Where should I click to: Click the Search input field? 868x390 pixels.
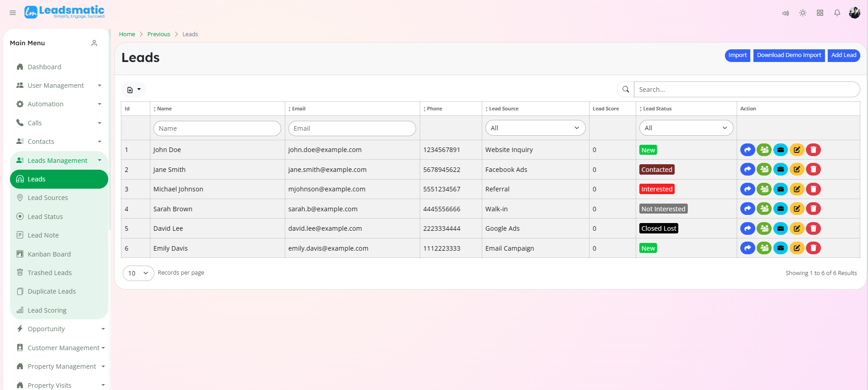click(x=746, y=90)
